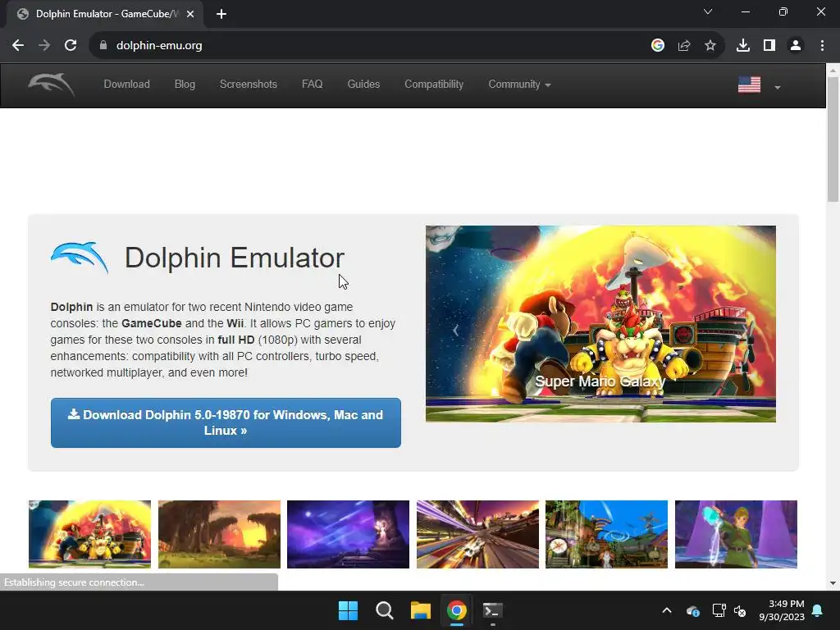Close the Dolphin Emulator tab

(x=190, y=14)
